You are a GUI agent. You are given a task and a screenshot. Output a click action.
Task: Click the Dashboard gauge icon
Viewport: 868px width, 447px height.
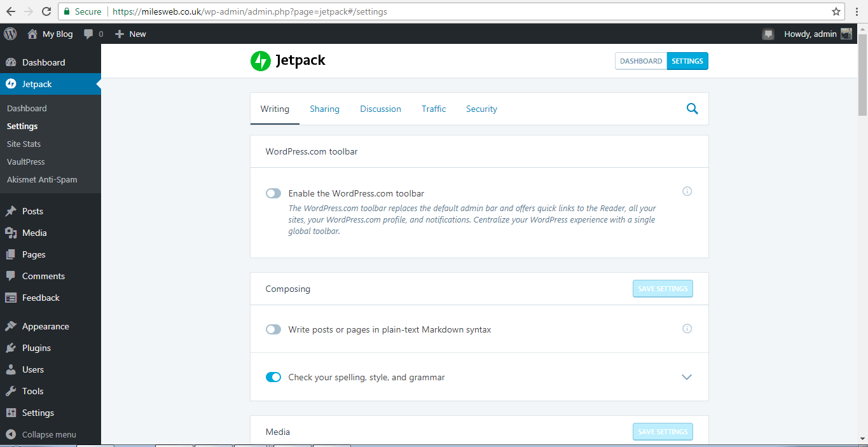coord(11,62)
